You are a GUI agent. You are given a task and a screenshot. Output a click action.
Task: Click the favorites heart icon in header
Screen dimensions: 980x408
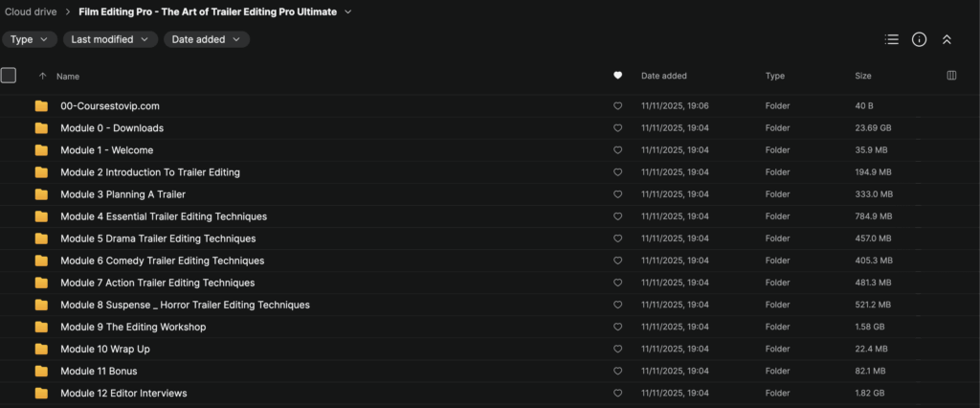pos(617,76)
